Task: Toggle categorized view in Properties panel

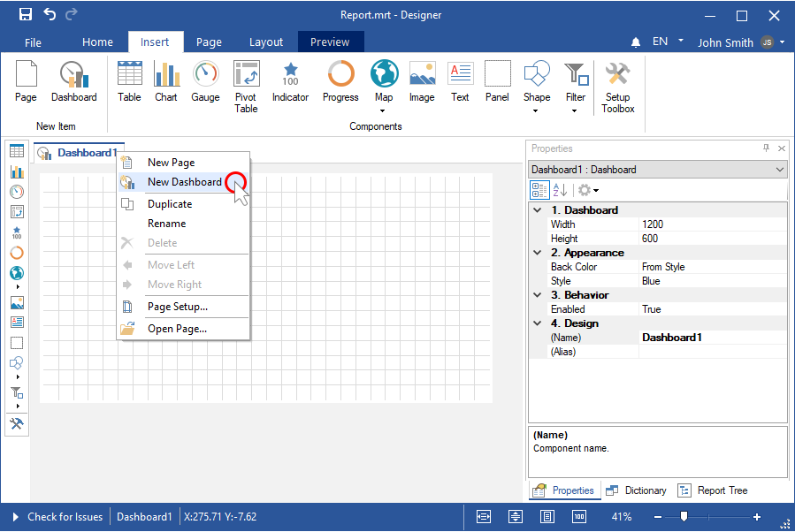Action: tap(539, 190)
